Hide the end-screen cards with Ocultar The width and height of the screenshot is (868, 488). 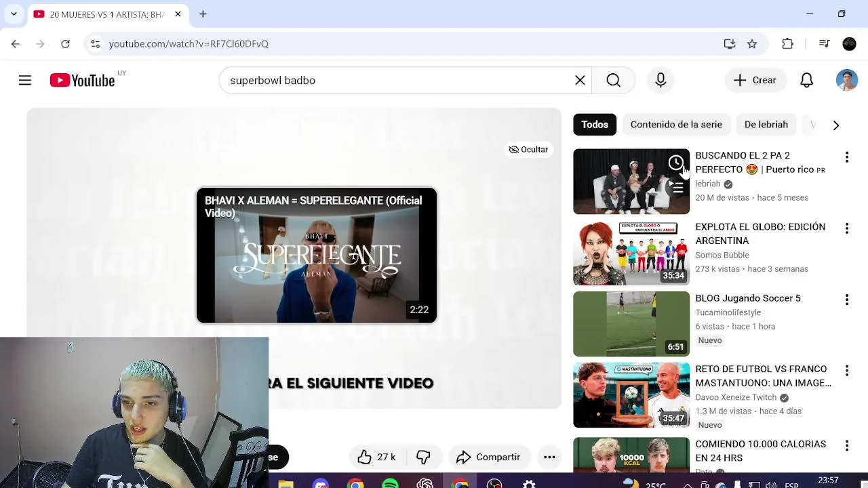[528, 150]
